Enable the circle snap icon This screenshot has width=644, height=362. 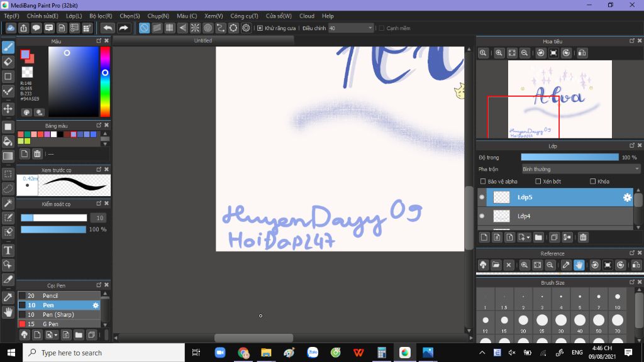pos(208,28)
